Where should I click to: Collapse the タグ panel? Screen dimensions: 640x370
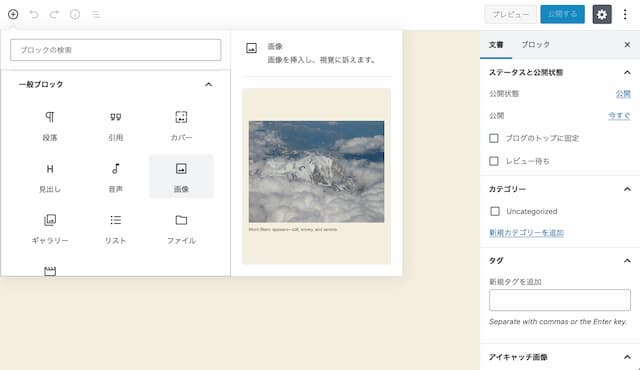pyautogui.click(x=627, y=261)
